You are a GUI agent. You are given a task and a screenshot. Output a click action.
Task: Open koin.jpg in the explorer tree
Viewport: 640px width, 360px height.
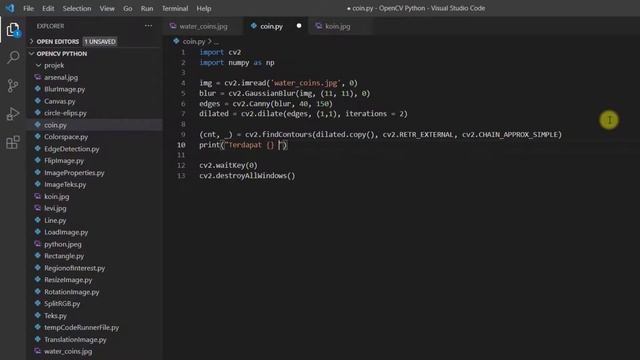click(x=57, y=196)
